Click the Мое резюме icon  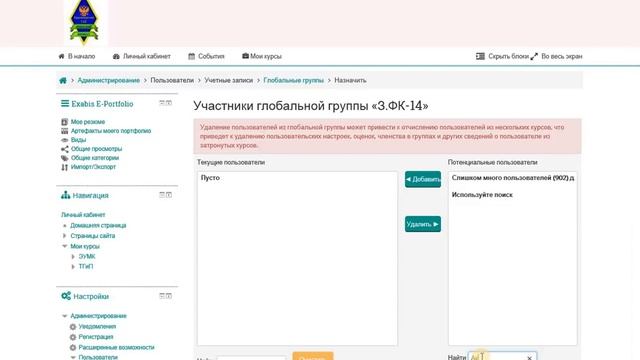click(64, 122)
